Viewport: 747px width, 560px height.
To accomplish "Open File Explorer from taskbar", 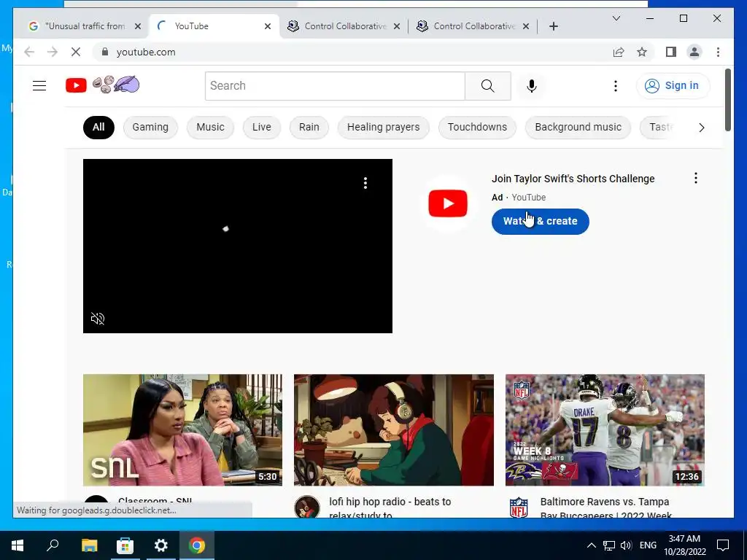I will point(89,545).
